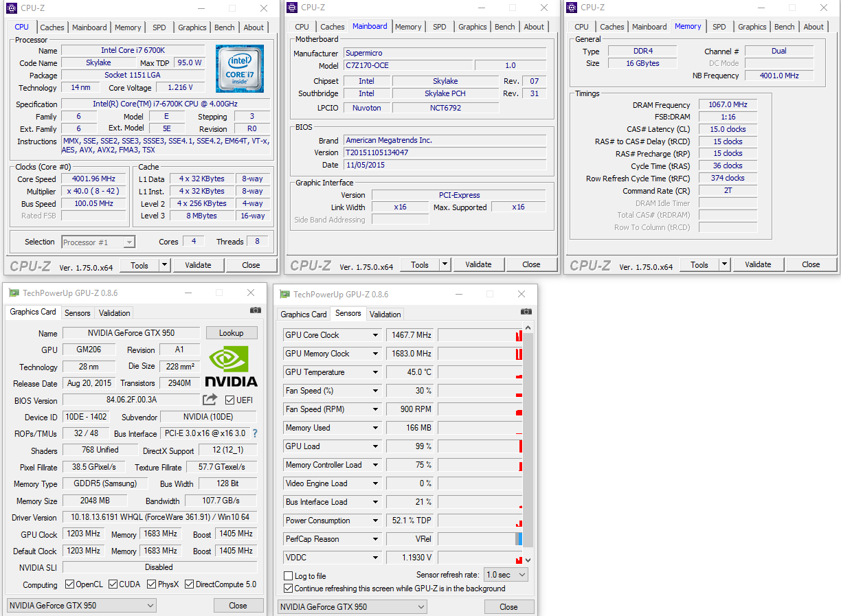841x616 pixels.
Task: Open the Sensor refresh rate dropdown
Action: 506,575
